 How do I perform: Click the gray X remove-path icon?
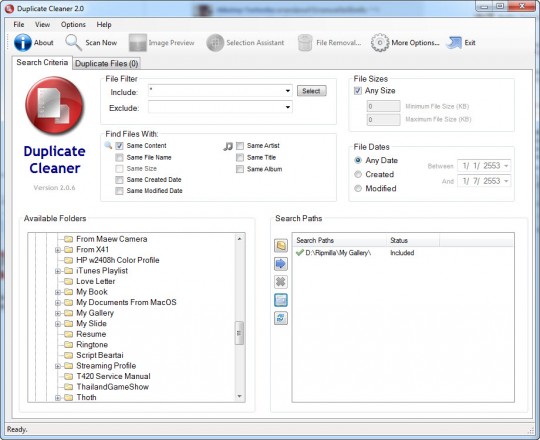[x=281, y=282]
